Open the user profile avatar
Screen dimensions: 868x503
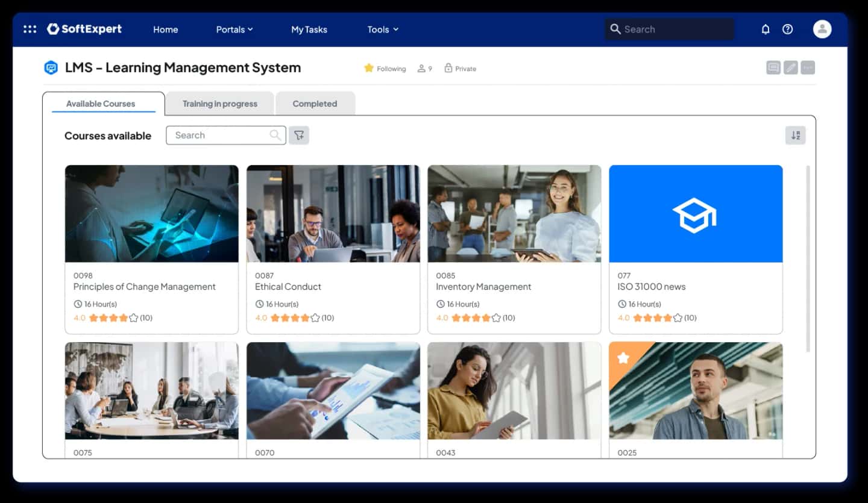[x=822, y=29]
